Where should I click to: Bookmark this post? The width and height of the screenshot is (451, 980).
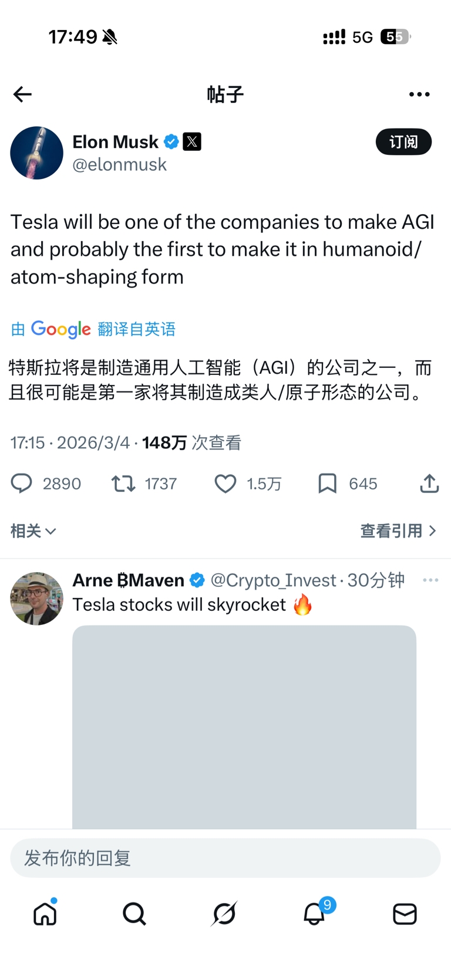pos(327,484)
